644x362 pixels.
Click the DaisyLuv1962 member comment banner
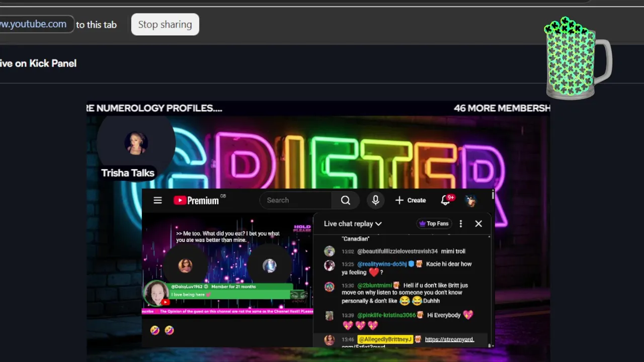tap(231, 291)
